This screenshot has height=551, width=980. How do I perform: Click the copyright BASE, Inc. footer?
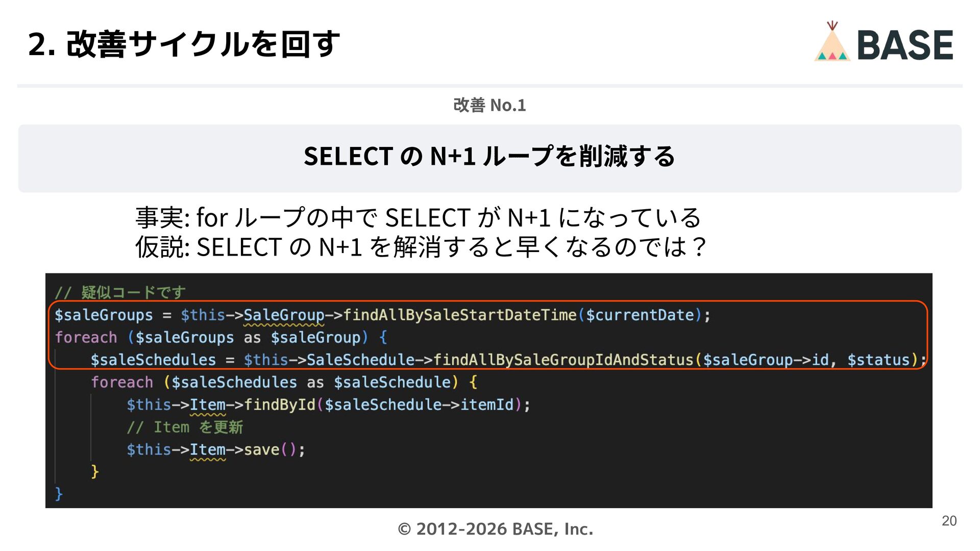click(x=495, y=529)
